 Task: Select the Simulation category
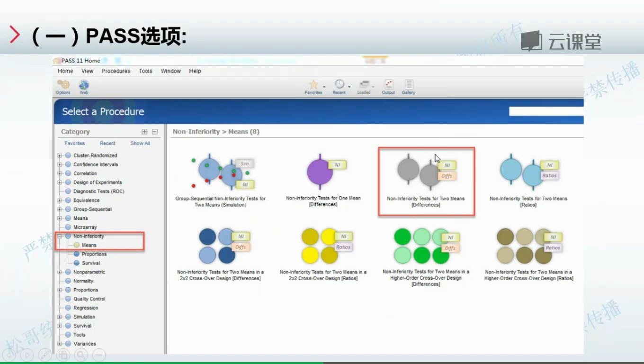pos(84,317)
